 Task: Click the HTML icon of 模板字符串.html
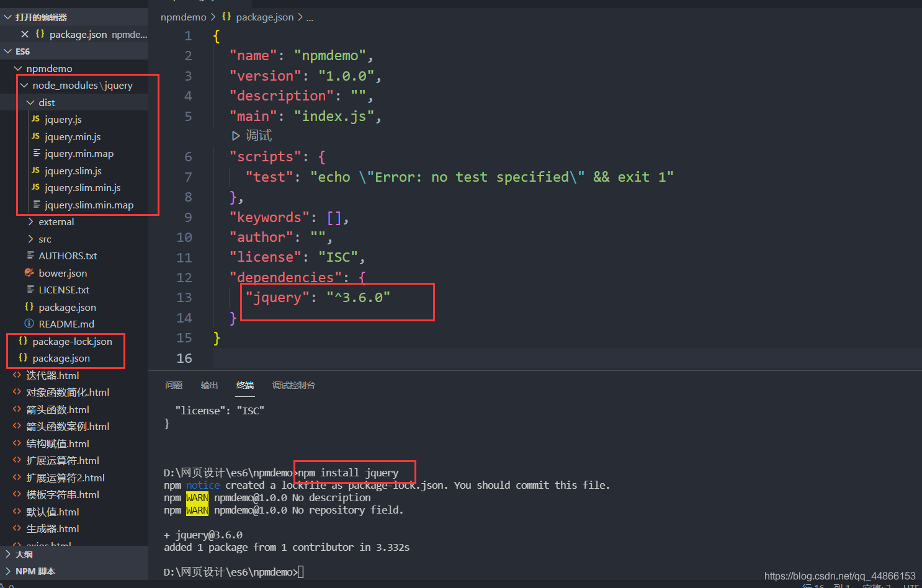(x=17, y=494)
